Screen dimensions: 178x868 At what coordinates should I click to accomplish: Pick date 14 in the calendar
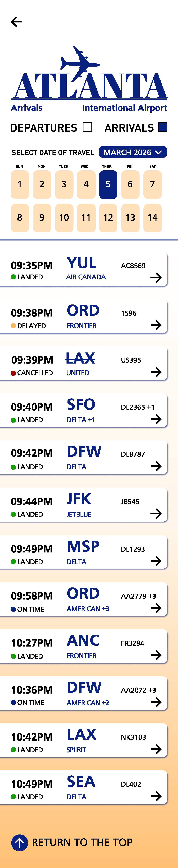point(152,218)
